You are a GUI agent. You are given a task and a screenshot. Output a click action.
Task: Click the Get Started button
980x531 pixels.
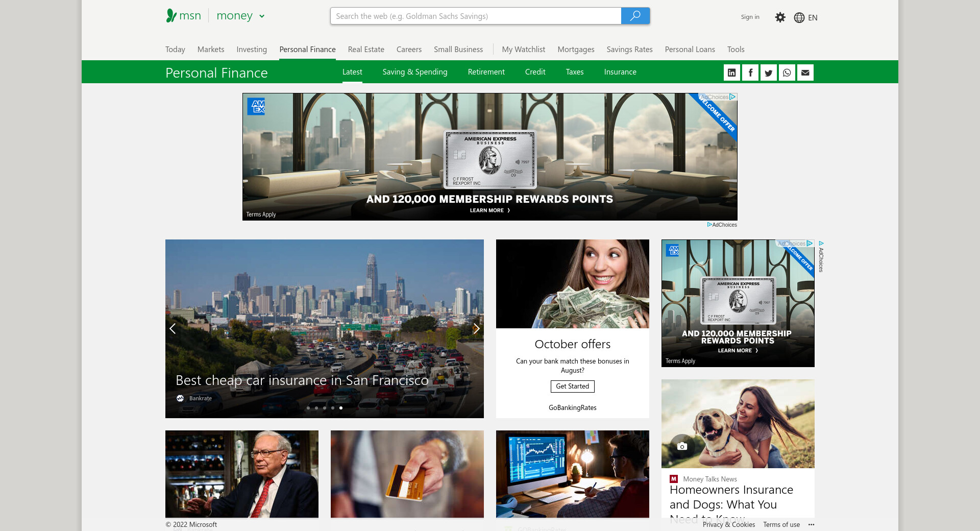click(572, 387)
